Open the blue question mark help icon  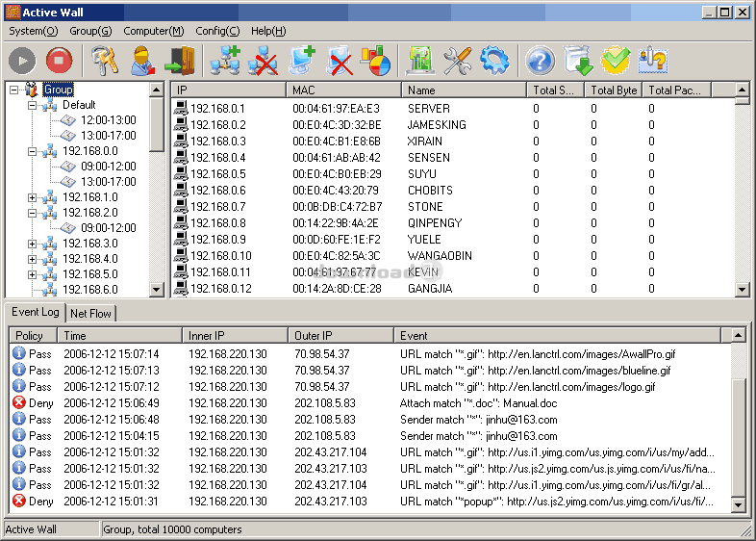point(541,61)
